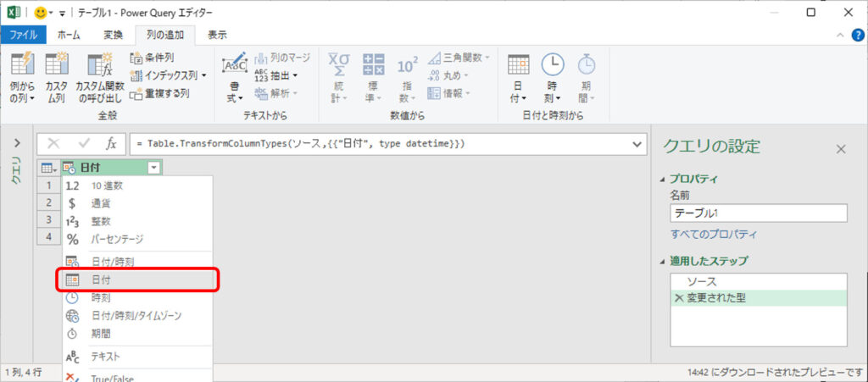Choose 日付/時刻 data type
Image resolution: width=868 pixels, height=382 pixels.
tap(137, 262)
